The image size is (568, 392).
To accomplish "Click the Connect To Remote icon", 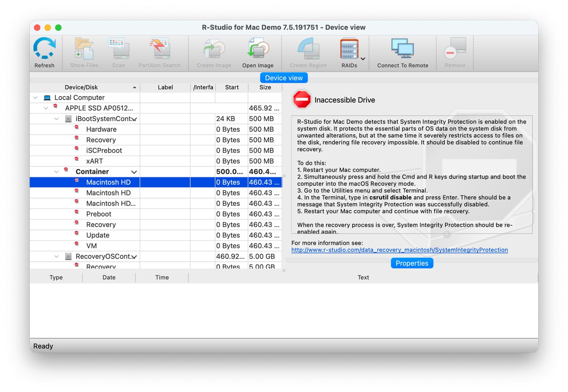I will click(402, 48).
